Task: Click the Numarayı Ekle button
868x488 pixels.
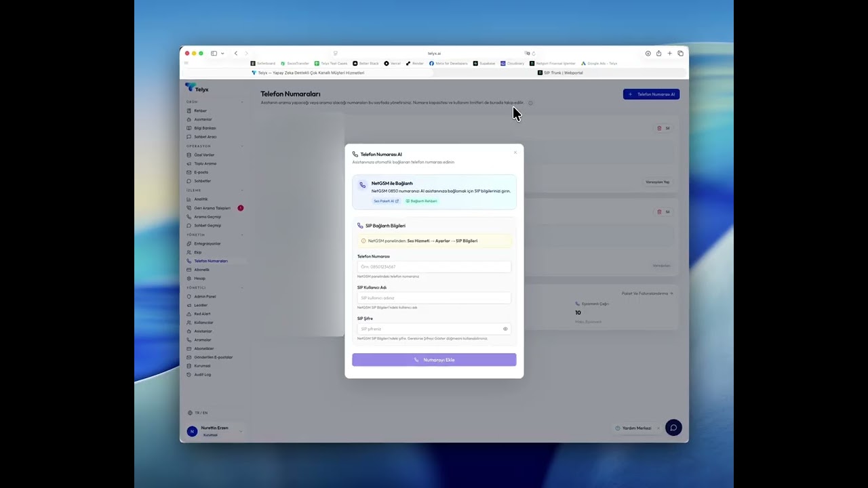Action: click(434, 360)
